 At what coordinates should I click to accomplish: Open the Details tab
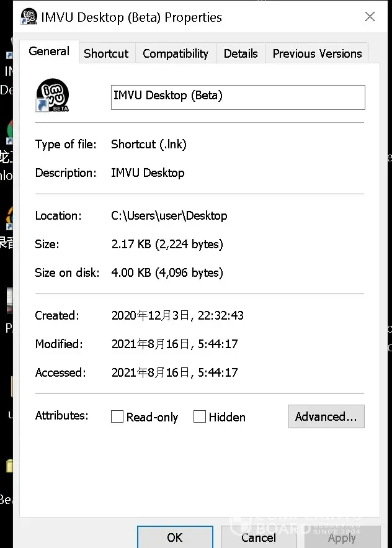tap(241, 53)
